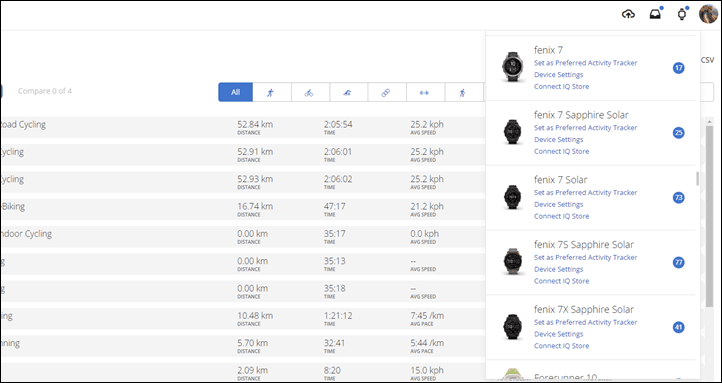722x383 pixels.
Task: Select the fenix 7 Solar device title
Action: tap(560, 180)
